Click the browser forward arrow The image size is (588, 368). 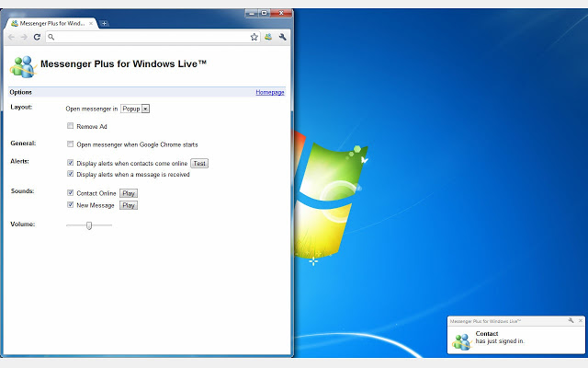pos(24,37)
